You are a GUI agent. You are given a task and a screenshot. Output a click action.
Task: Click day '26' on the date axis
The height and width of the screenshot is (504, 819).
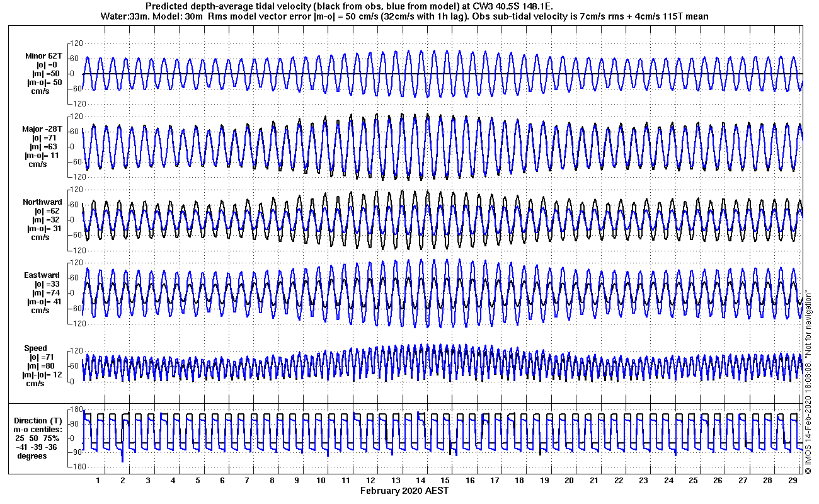tap(718, 480)
